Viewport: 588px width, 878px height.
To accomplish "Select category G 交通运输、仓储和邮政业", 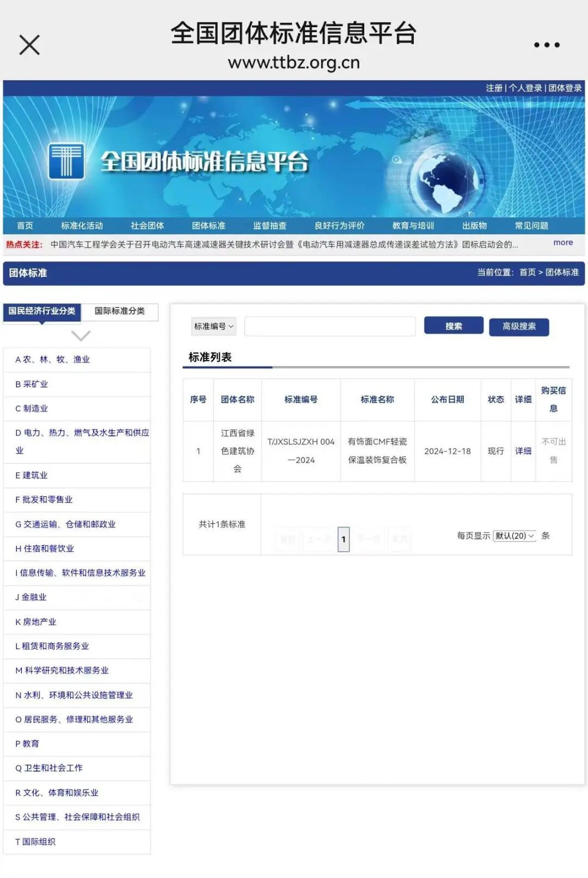I will click(x=77, y=525).
